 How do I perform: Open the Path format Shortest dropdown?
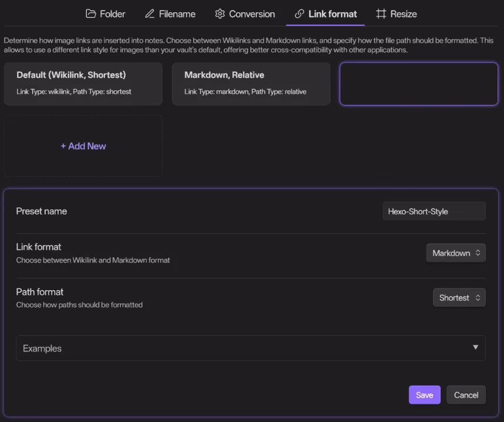[458, 298]
